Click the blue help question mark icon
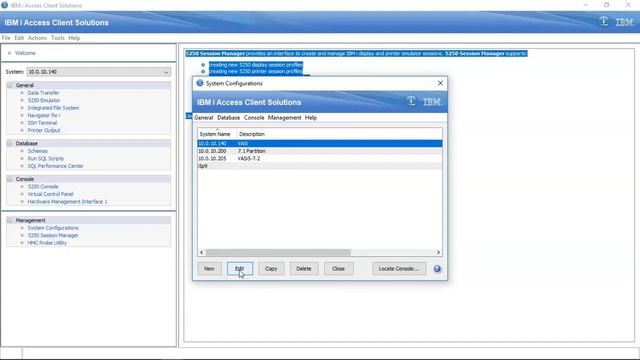Screen dimensions: 640x360 (437, 269)
